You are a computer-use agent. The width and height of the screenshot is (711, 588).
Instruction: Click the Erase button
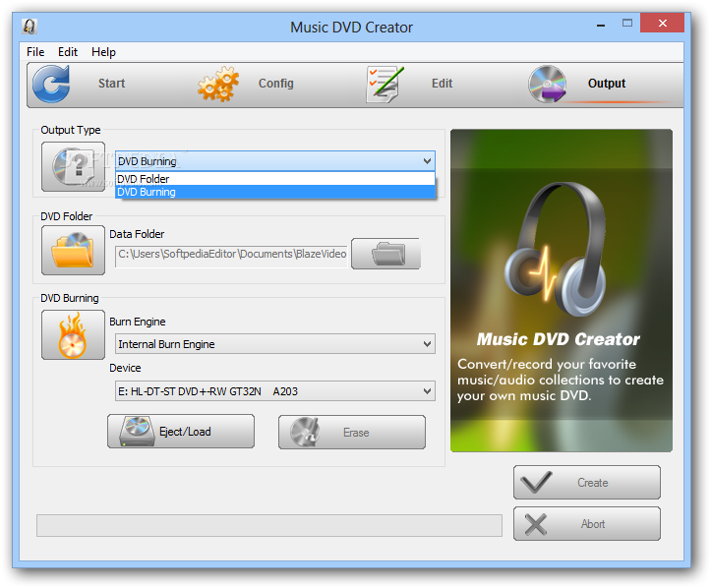pyautogui.click(x=352, y=432)
